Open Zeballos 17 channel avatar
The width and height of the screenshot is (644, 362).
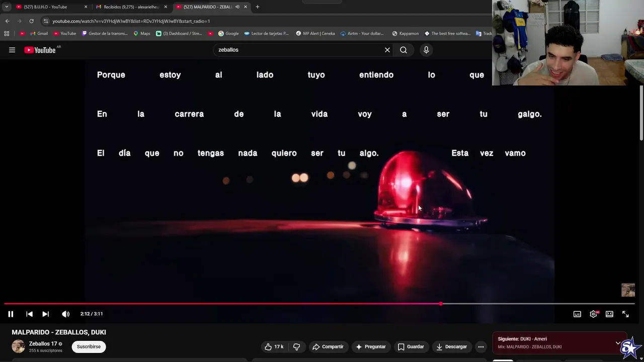18,346
